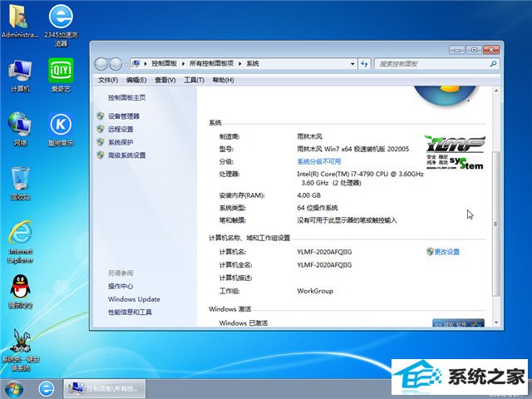Screen dimensions: 532x399
Task: Go to 控制面板主页 link
Action: pos(127,98)
